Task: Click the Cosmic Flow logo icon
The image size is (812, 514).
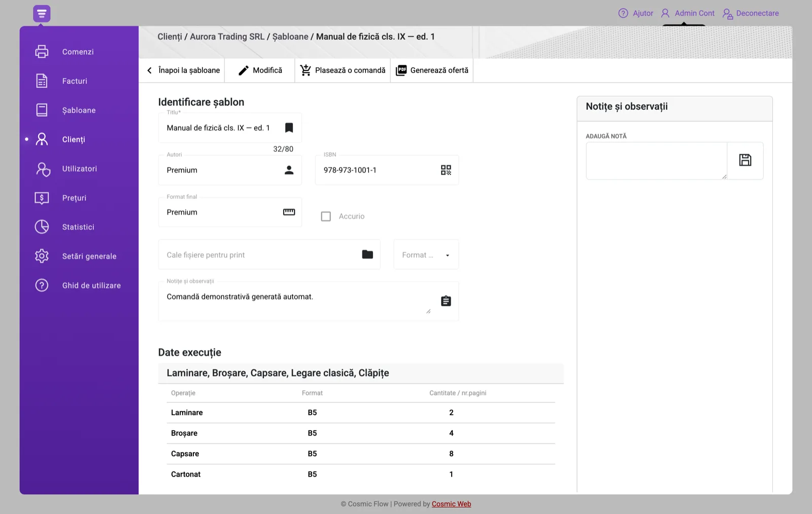Action: [x=42, y=14]
